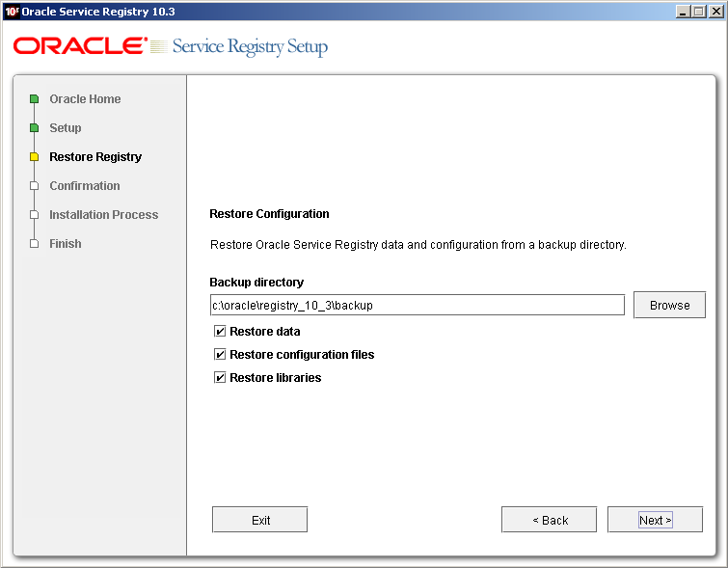728x568 pixels.
Task: Select the Oracle Home step
Action: [85, 99]
